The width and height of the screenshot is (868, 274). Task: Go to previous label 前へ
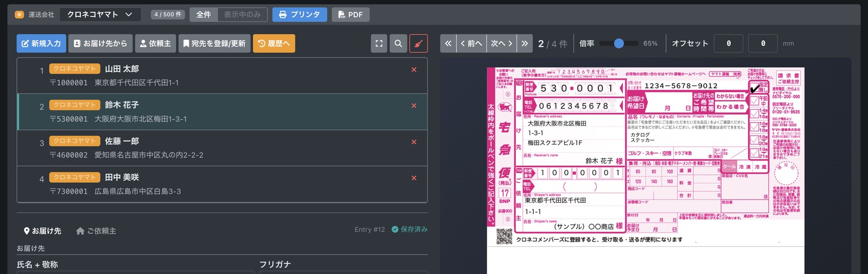[471, 43]
